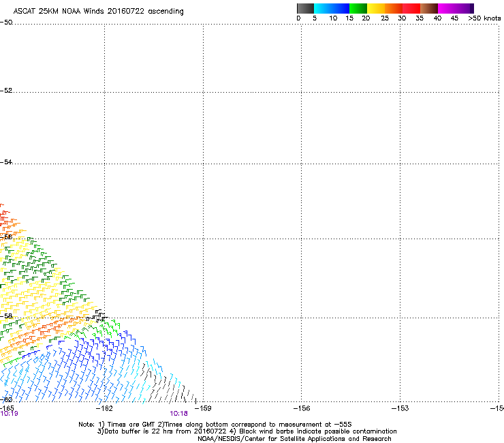Select the -54 latitude axis label
This screenshot has height=443, width=504.
pos(6,162)
